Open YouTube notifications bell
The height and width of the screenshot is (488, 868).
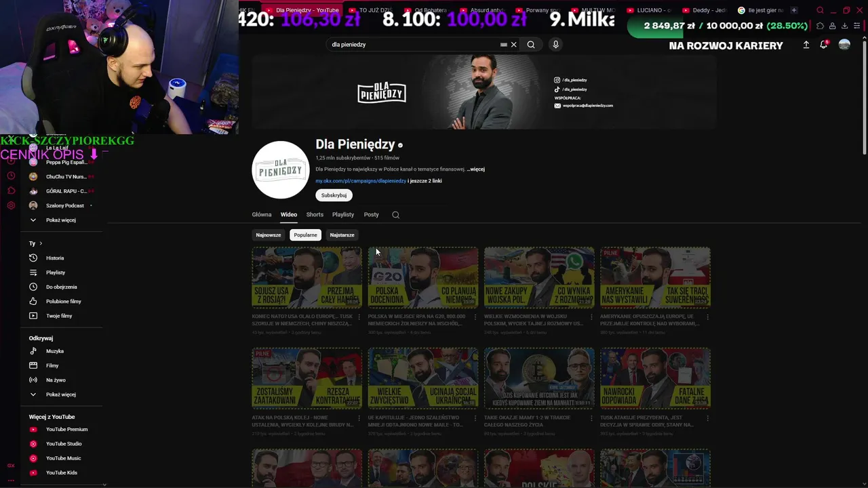[x=824, y=45]
